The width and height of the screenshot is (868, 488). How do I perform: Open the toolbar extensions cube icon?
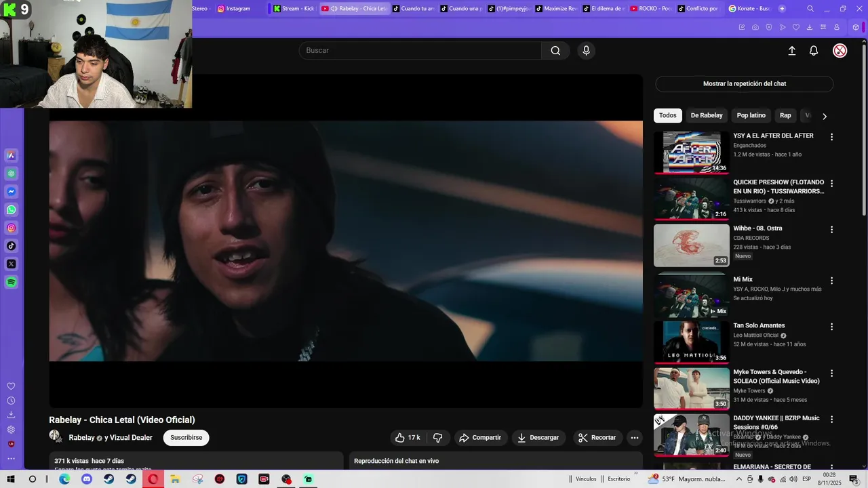coord(856,27)
